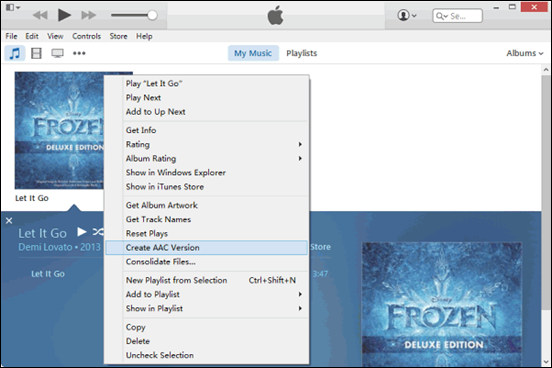
Task: Open the account user icon menu
Action: point(407,15)
